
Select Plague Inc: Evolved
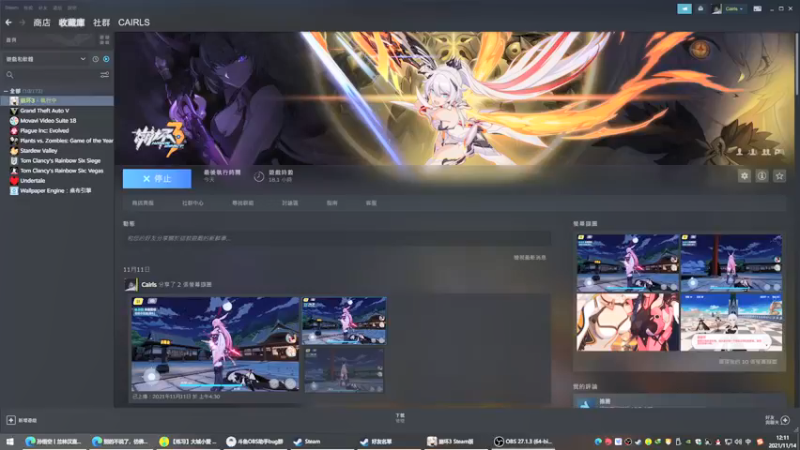44,131
